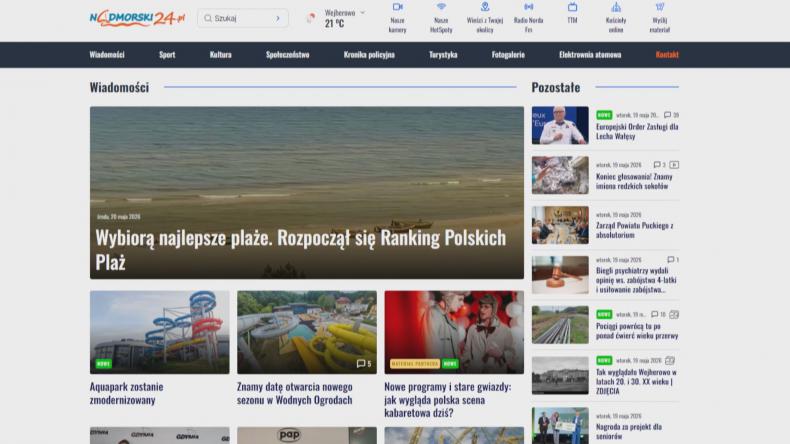Open Wyślij materiał icon
Screen dimensions: 790x444
click(660, 7)
